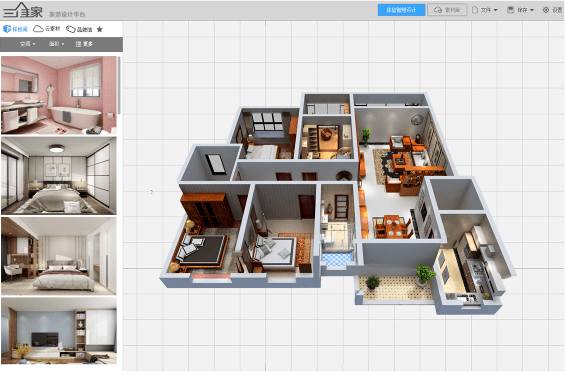Select the pink bathroom template thumbnail
This screenshot has width=565, height=374.
(59, 95)
